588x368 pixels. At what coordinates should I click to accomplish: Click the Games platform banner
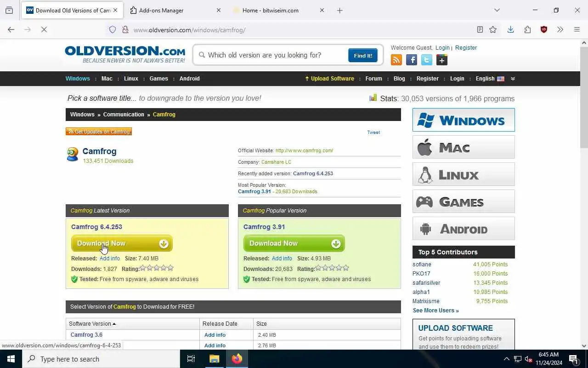pos(464,201)
